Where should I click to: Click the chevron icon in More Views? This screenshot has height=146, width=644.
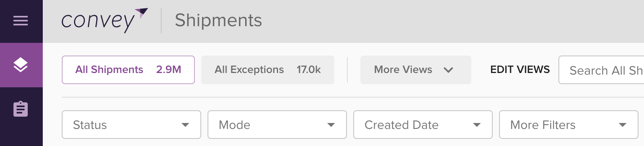(x=448, y=70)
